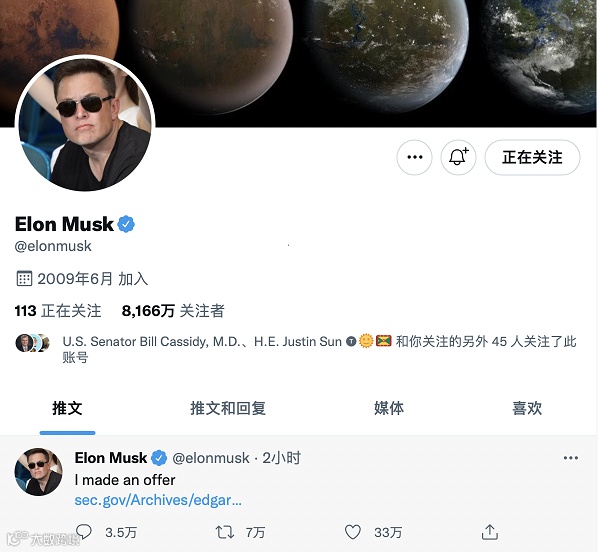Share the tweet via upload arrow icon
This screenshot has height=552, width=600.
(489, 532)
